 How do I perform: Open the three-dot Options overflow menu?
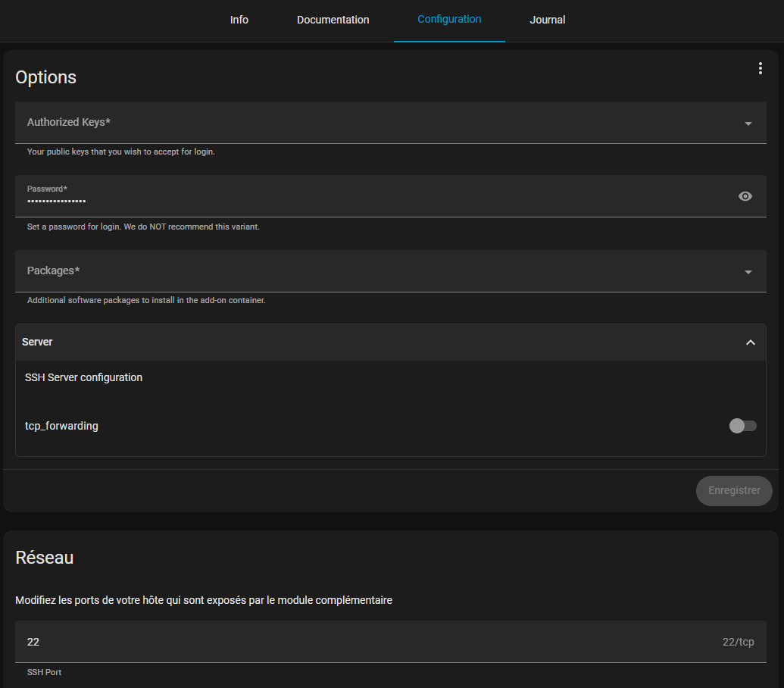click(760, 69)
